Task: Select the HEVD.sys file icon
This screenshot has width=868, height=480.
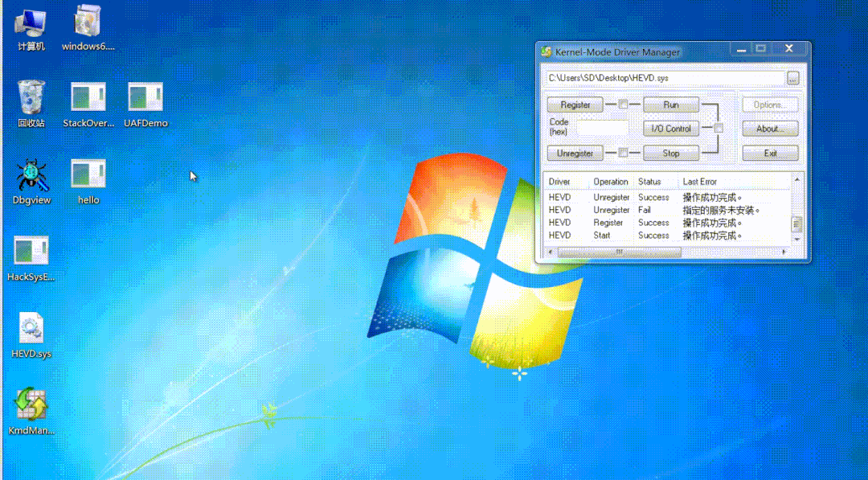Action: coord(31,335)
